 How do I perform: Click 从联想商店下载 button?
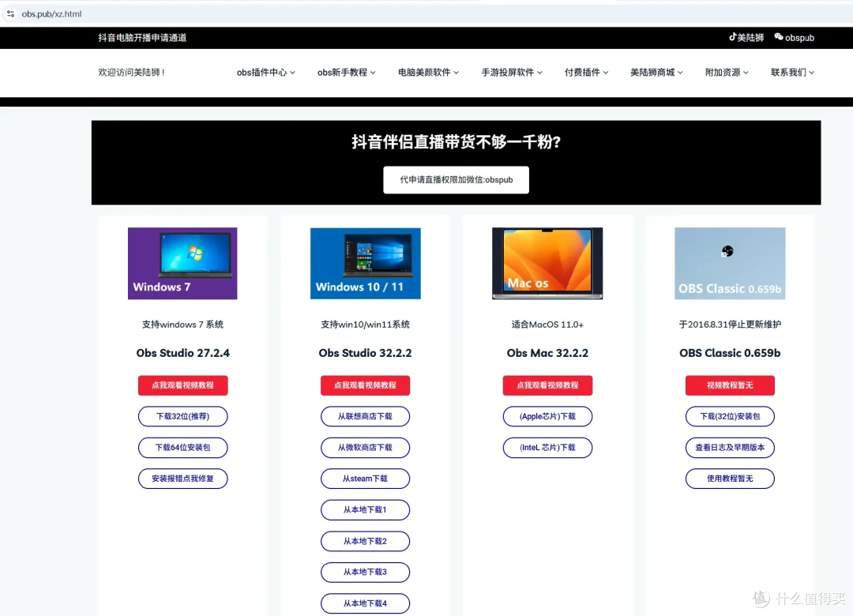click(365, 416)
